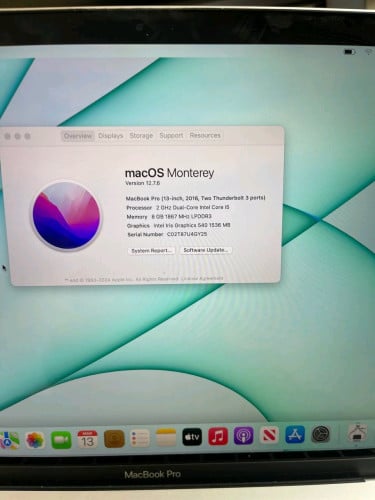This screenshot has width=375, height=500.
Task: Open the Wi-Fi status menu icon
Action: click(x=369, y=52)
